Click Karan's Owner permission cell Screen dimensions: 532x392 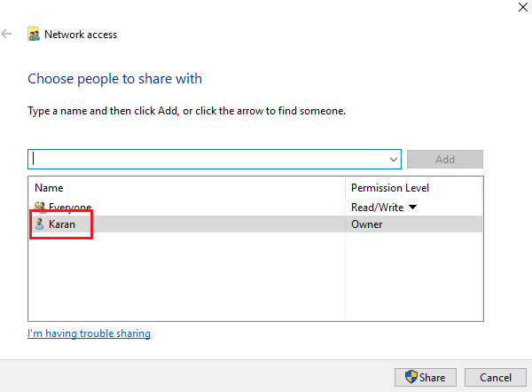[366, 224]
